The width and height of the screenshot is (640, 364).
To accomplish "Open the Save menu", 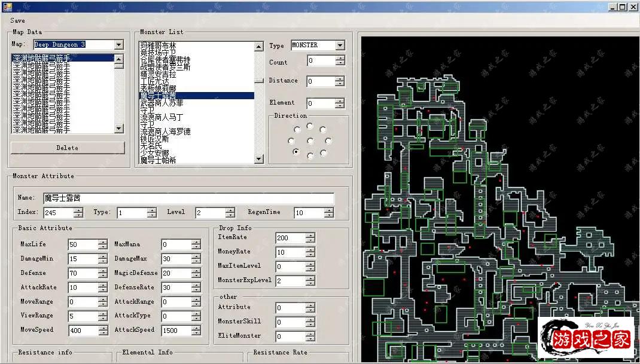I will pos(18,20).
